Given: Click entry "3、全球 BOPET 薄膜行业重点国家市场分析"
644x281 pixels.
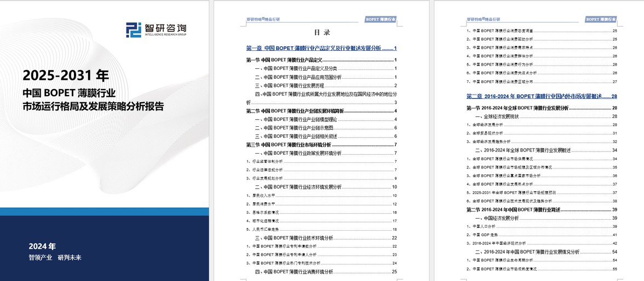Looking at the screenshot, I should [x=542, y=175].
